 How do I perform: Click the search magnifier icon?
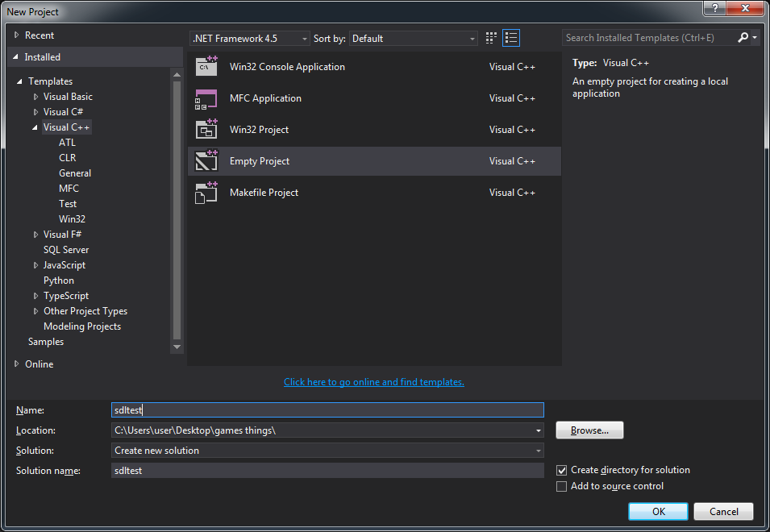coord(743,38)
